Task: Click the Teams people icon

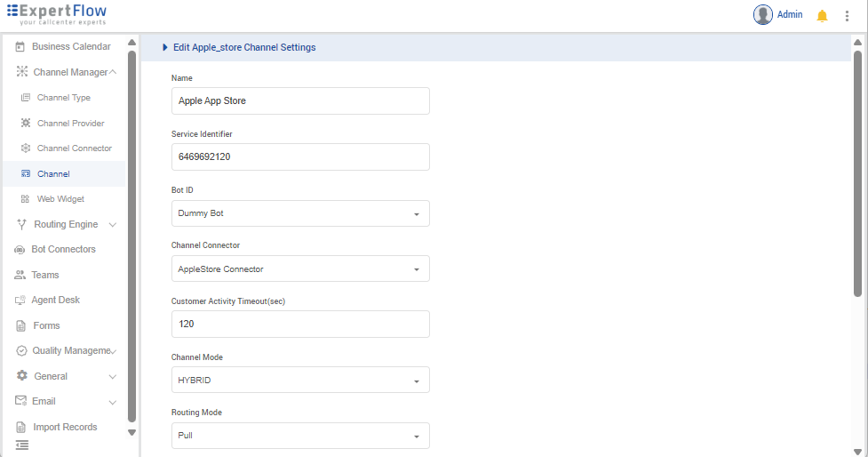Action: [x=20, y=275]
